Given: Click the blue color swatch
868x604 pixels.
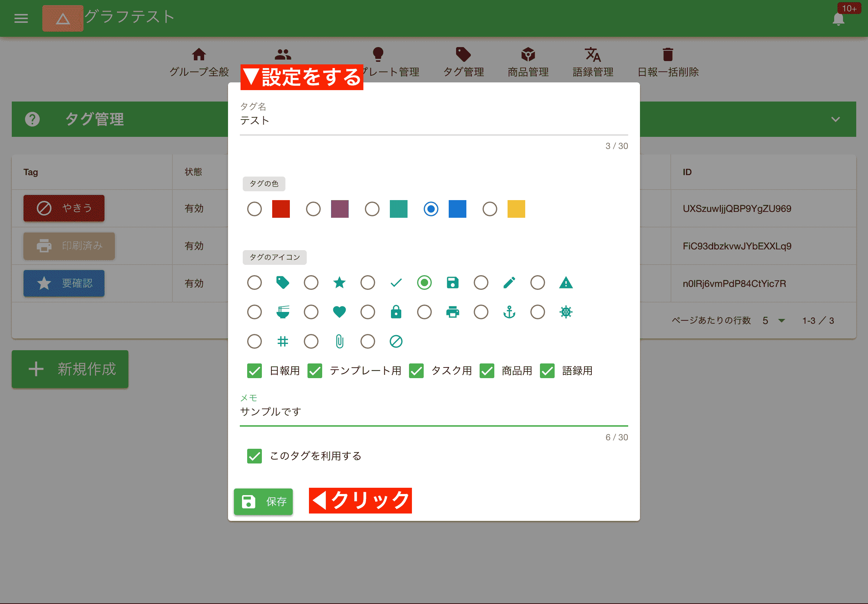Looking at the screenshot, I should [x=458, y=209].
